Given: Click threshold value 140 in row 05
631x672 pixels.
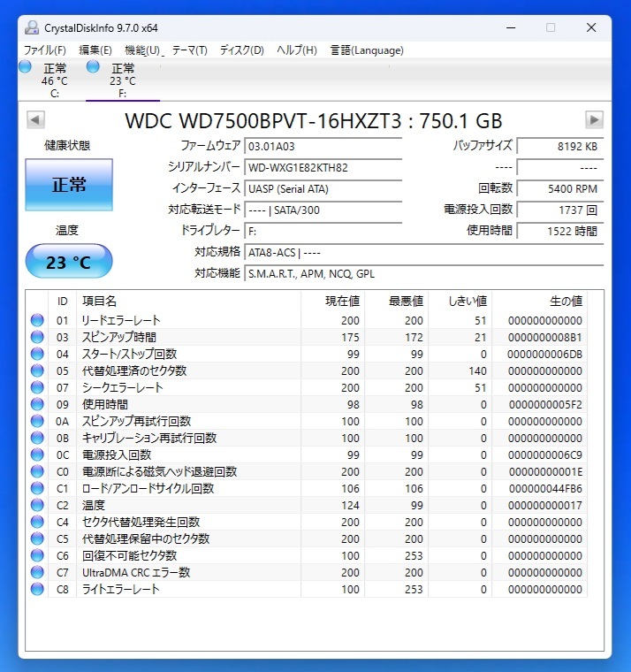Looking at the screenshot, I should click(x=477, y=370).
